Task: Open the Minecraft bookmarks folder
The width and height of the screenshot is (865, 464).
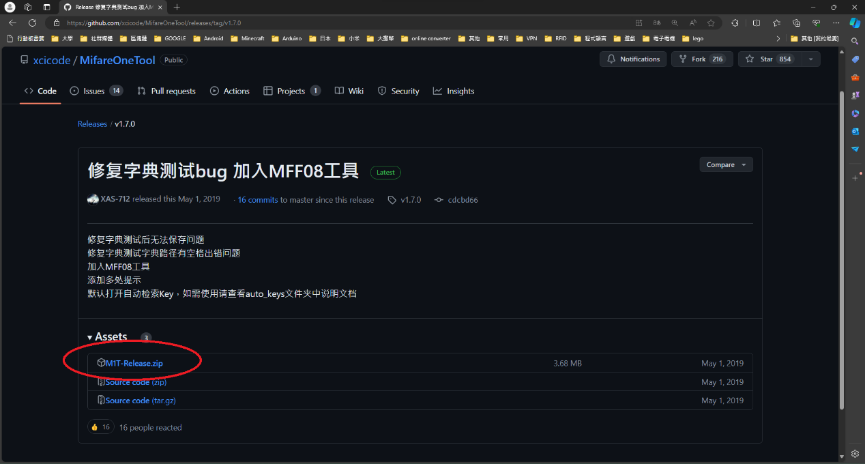Action: (x=247, y=39)
